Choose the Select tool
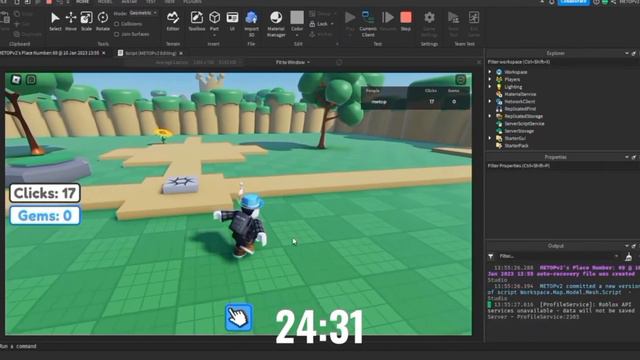Image resolution: width=640 pixels, height=360 pixels. click(x=55, y=21)
